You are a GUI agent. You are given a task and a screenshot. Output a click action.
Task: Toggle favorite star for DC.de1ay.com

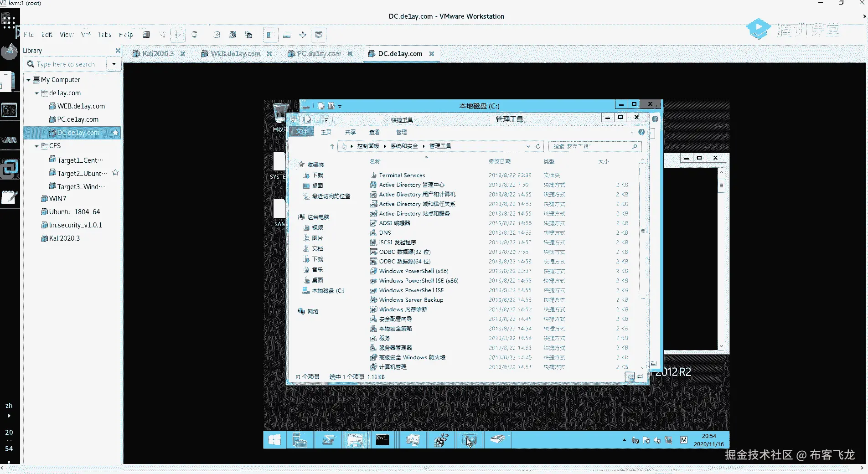tap(115, 133)
